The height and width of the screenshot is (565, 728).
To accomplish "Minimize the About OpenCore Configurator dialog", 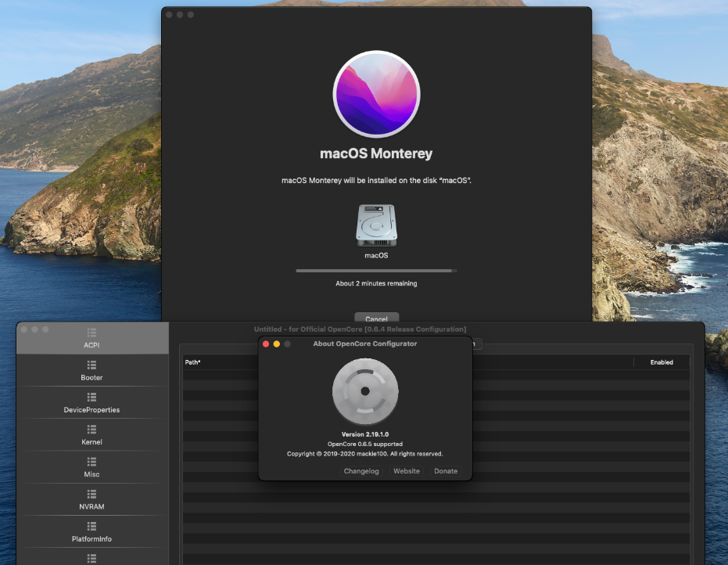I will tap(277, 344).
